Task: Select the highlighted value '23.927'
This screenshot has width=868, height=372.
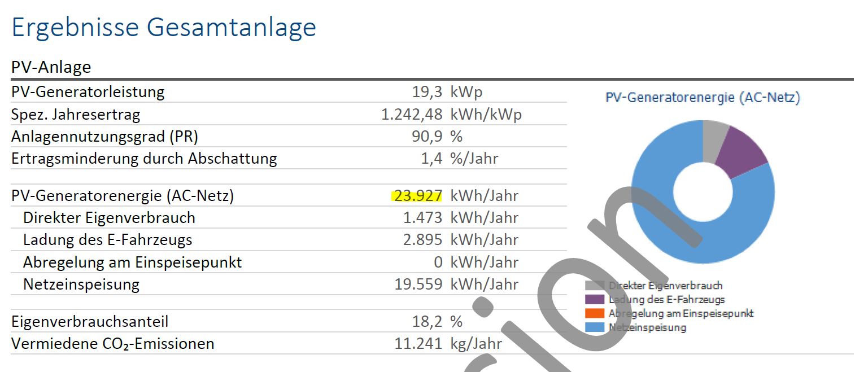Action: (x=418, y=196)
